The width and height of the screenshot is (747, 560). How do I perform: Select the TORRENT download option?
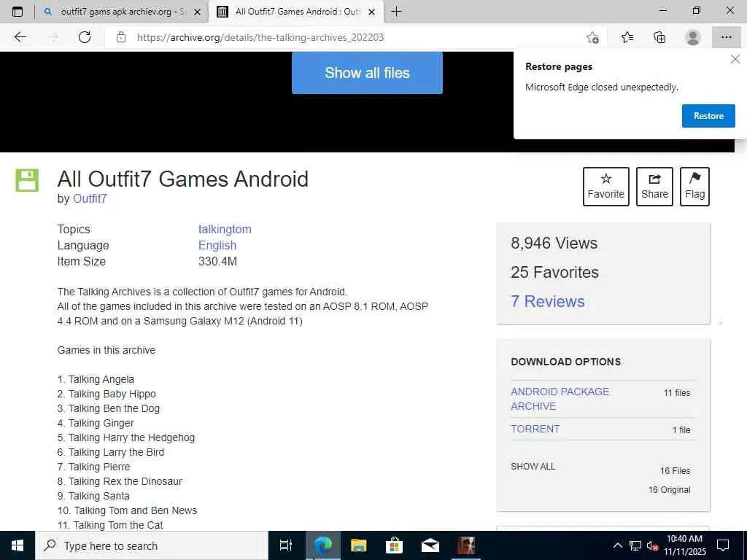[535, 429]
